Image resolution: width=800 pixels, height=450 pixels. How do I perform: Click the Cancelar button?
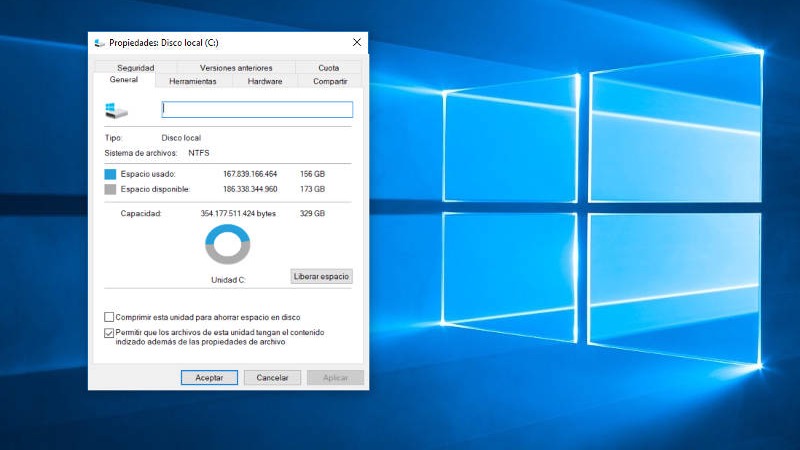pyautogui.click(x=272, y=378)
